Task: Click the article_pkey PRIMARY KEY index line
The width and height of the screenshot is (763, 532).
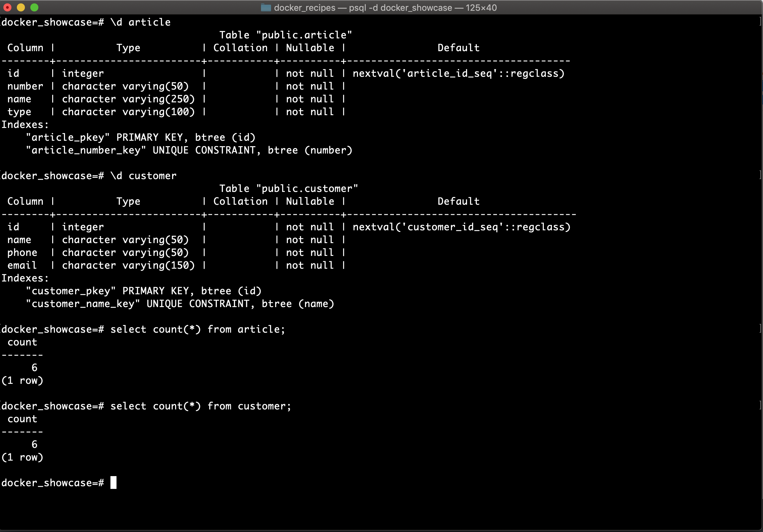Action: coord(141,137)
